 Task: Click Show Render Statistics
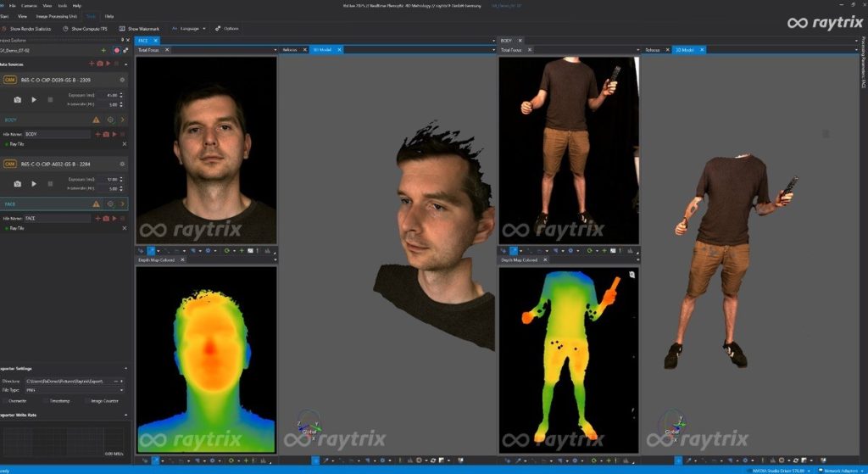point(30,29)
